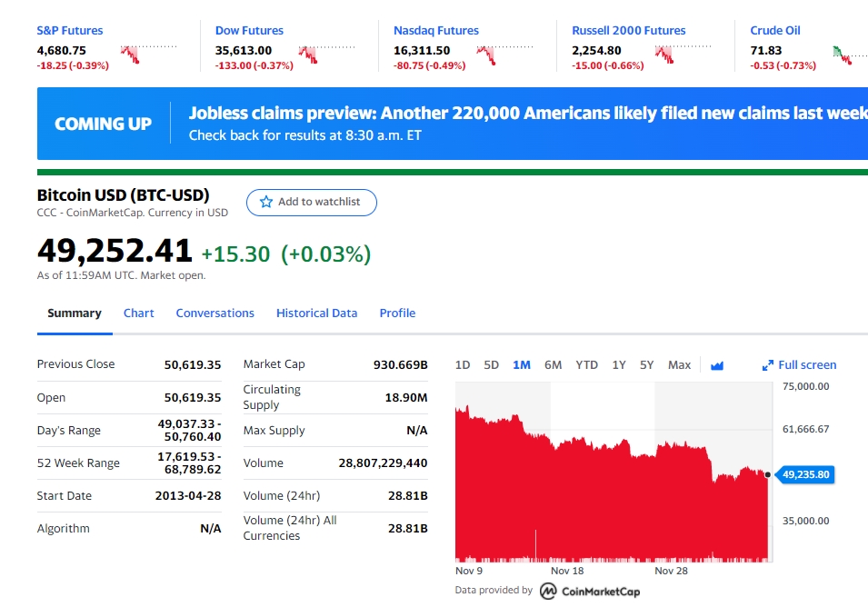
Task: Select the Max chart range
Action: [679, 365]
